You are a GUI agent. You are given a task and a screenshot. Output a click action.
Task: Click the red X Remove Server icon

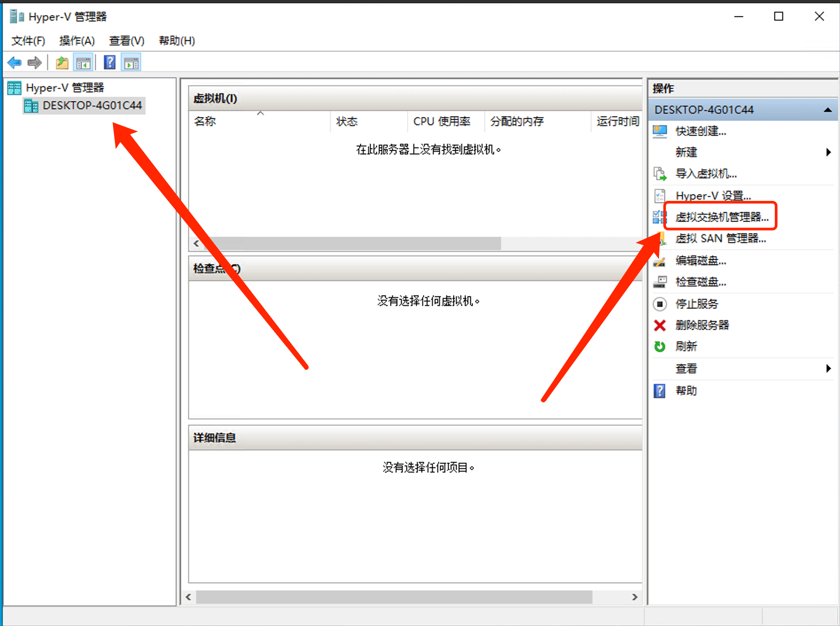pyautogui.click(x=660, y=325)
